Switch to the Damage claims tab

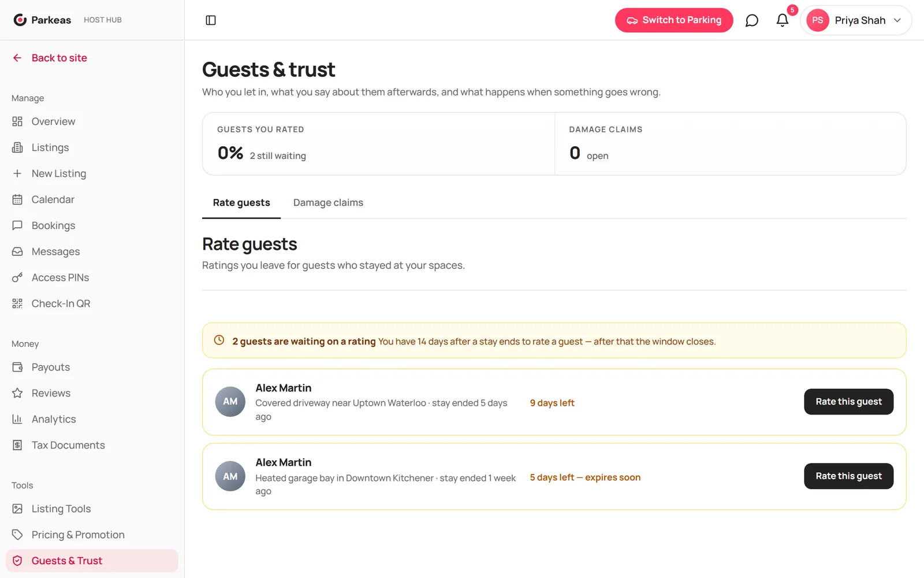(x=328, y=203)
